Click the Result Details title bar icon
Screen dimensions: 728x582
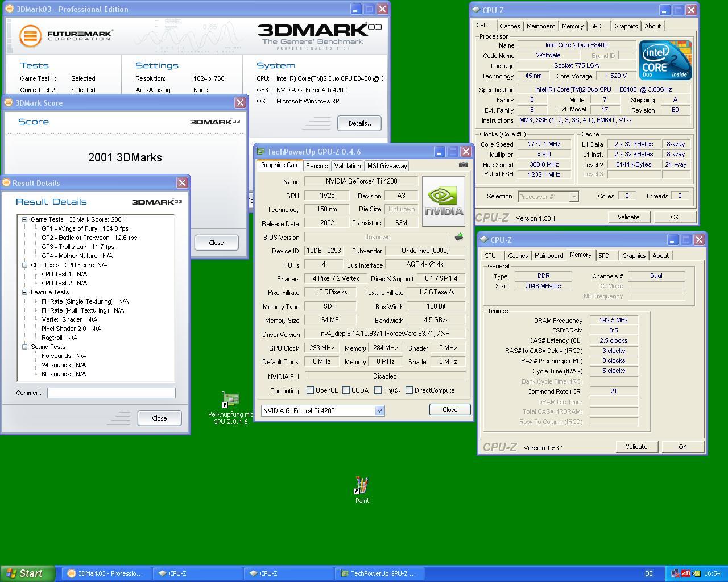[x=6, y=182]
